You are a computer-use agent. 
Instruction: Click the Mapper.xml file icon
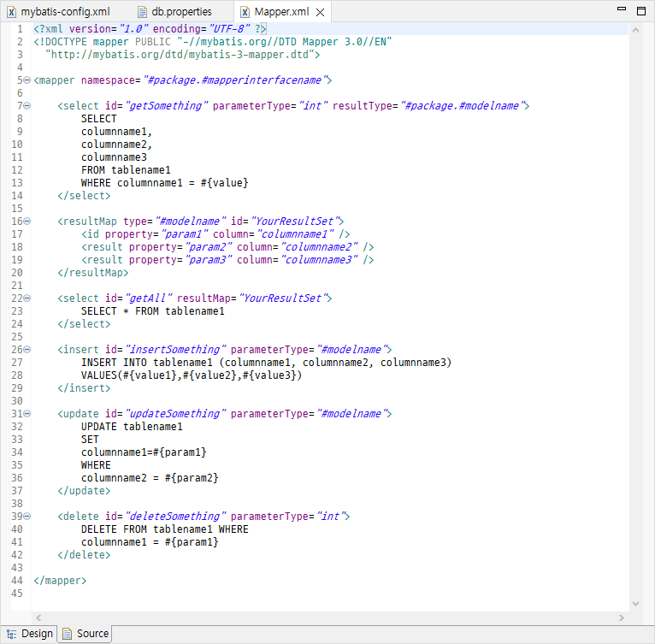point(245,12)
